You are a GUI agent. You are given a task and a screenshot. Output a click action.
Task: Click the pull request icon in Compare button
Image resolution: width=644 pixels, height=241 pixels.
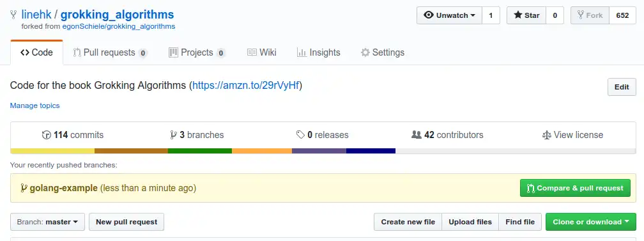[x=531, y=189]
